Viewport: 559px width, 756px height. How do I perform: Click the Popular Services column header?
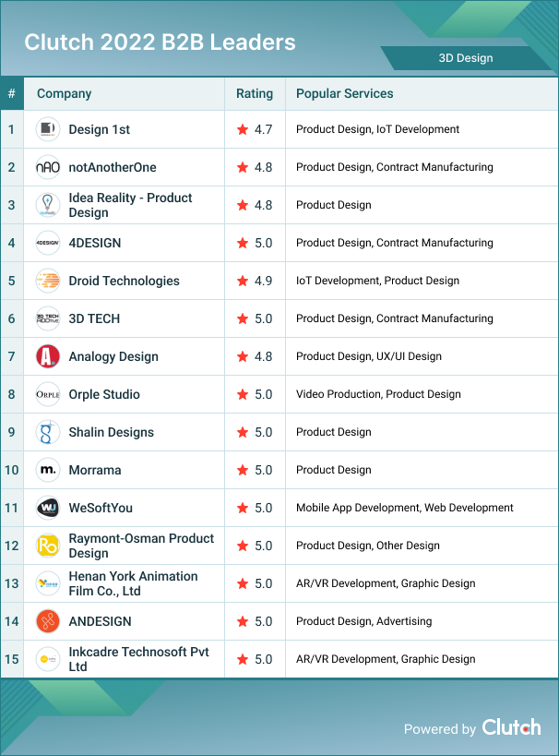point(345,93)
